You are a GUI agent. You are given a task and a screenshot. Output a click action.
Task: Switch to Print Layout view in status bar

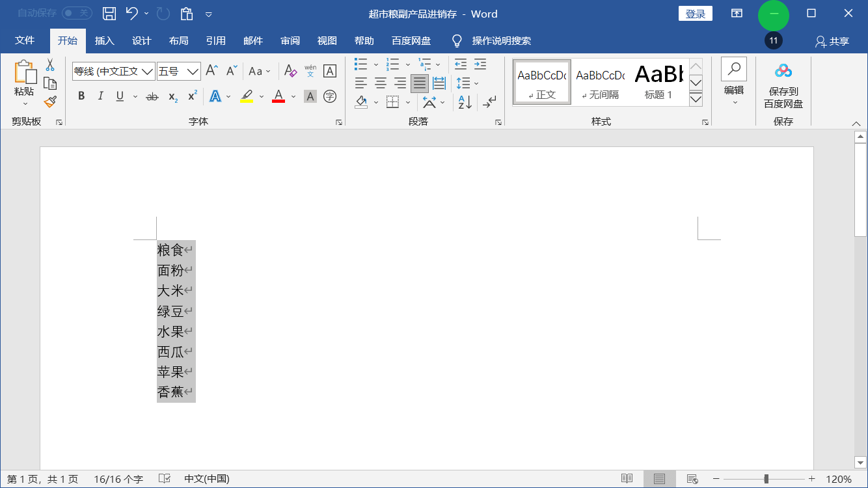pos(659,479)
